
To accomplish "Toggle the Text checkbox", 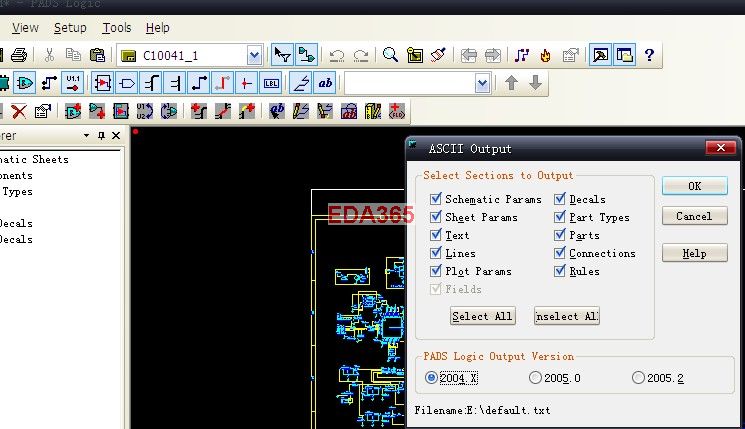I will tap(436, 235).
